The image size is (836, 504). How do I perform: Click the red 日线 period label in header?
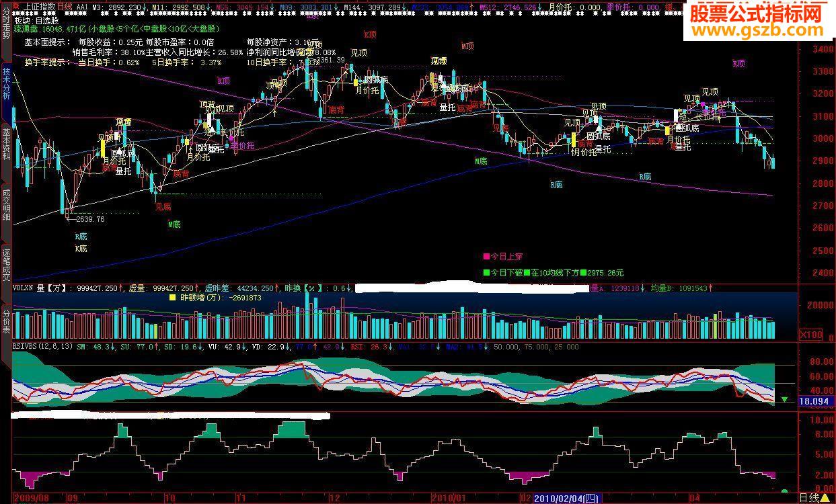(x=64, y=5)
